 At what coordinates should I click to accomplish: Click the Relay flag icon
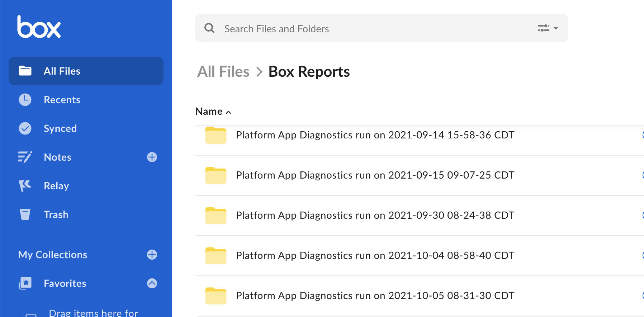coord(25,186)
